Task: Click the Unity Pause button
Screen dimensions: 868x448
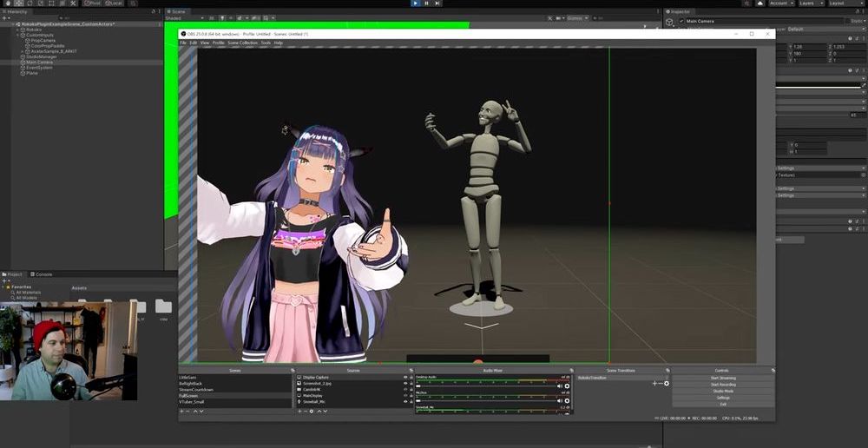Action: 426,3
